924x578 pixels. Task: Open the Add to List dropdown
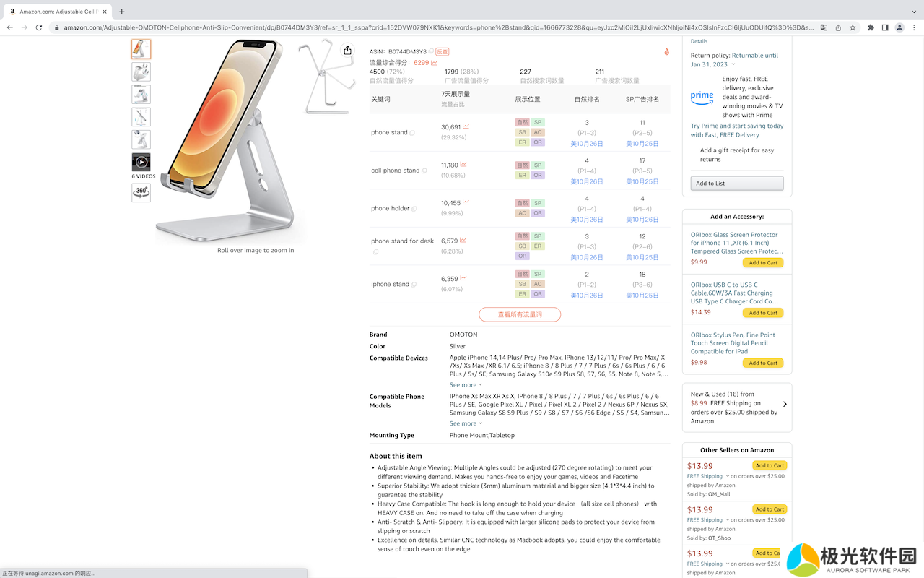tap(736, 184)
